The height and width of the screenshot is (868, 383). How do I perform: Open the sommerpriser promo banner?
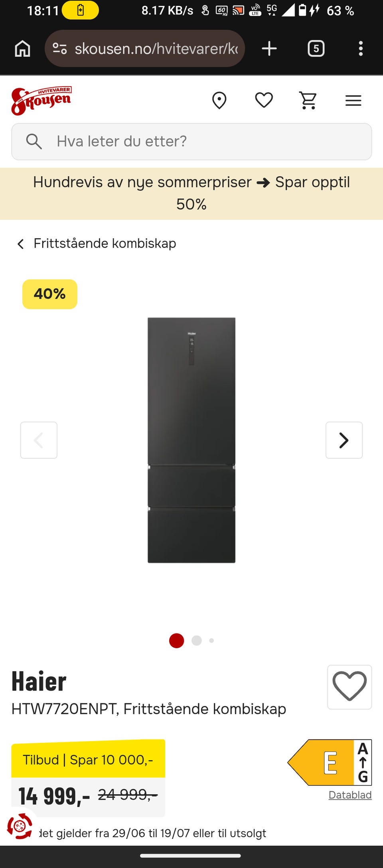tap(191, 193)
